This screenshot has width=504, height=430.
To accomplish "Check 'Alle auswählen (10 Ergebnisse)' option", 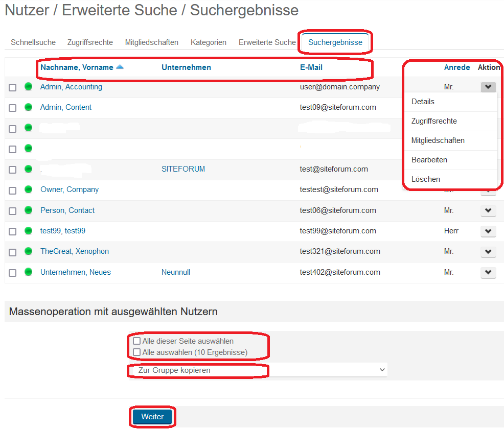I will [136, 352].
